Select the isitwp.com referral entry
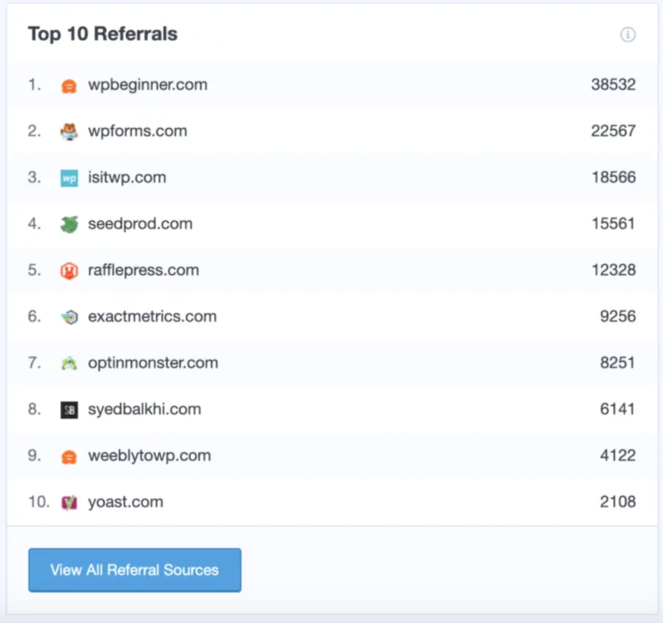 tap(126, 177)
